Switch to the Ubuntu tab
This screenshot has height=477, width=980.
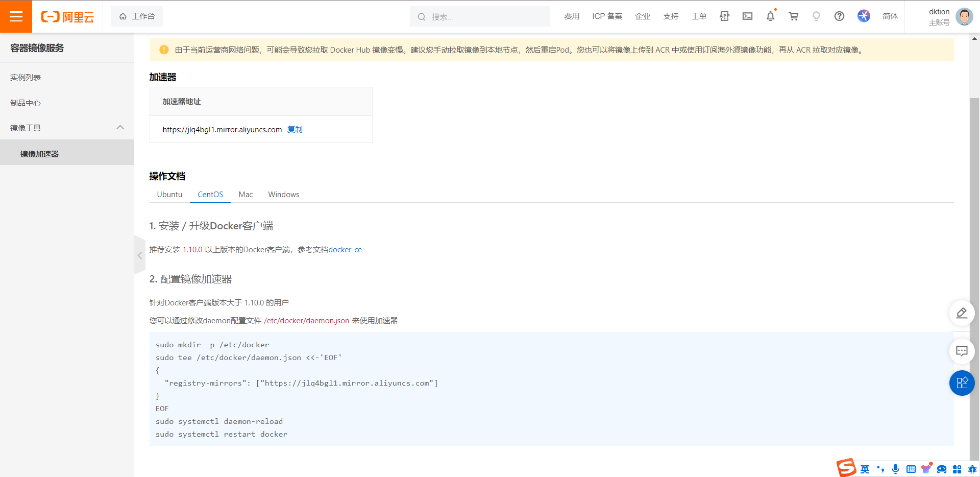pyautogui.click(x=169, y=195)
